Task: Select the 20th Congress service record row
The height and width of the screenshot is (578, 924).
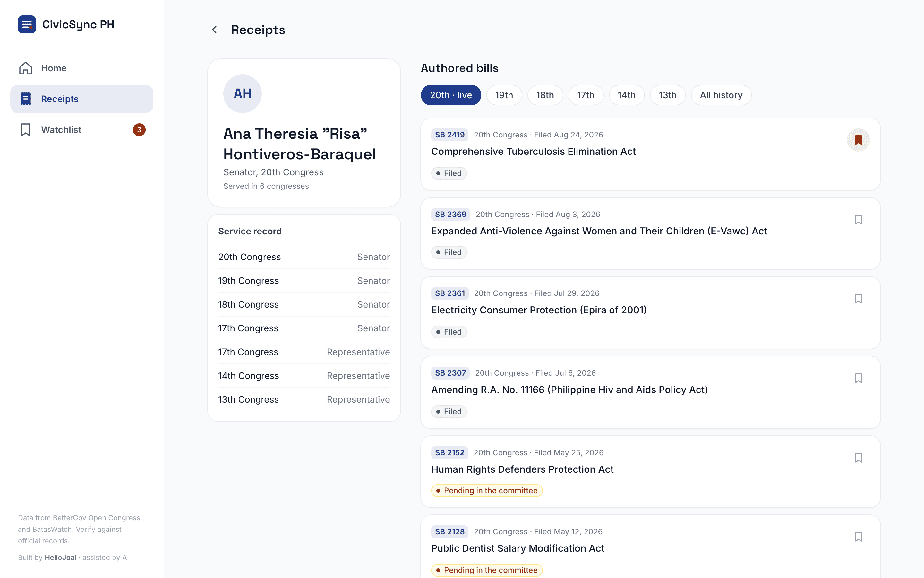Action: (x=304, y=257)
